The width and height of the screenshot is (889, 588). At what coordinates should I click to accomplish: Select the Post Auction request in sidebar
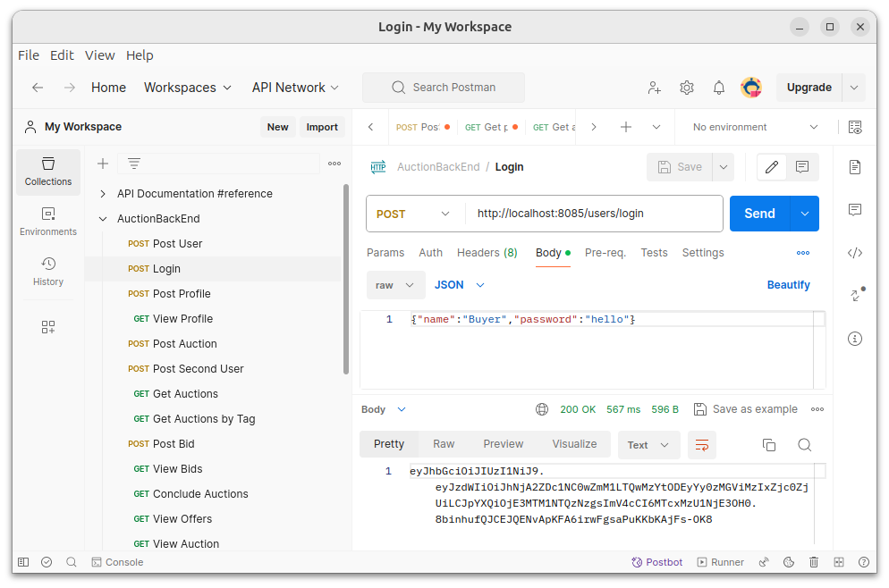pyautogui.click(x=185, y=344)
